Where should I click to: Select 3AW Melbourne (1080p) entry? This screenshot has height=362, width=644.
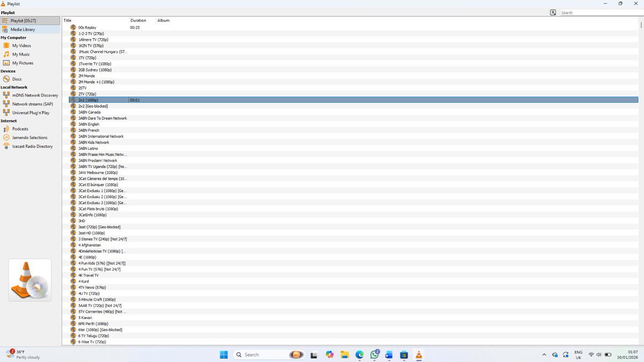98,172
